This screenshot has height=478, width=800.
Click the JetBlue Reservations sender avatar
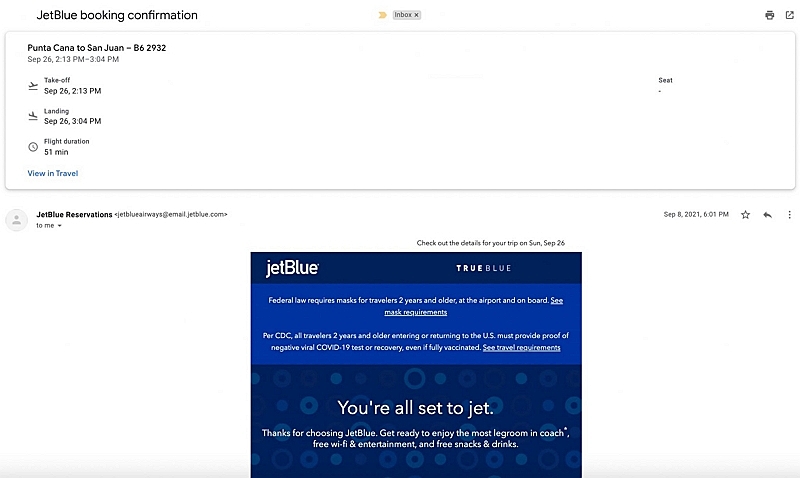pos(16,220)
